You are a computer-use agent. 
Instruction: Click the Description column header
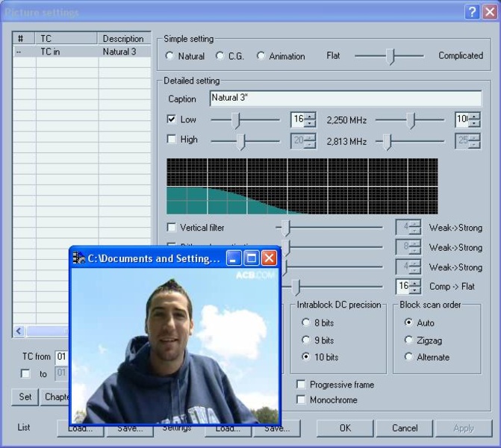124,38
